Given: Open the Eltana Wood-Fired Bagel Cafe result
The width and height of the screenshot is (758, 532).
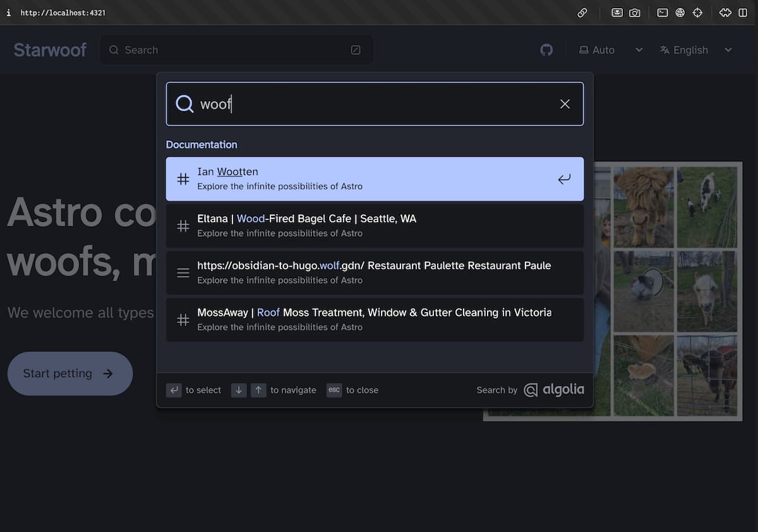Looking at the screenshot, I should pyautogui.click(x=375, y=226).
